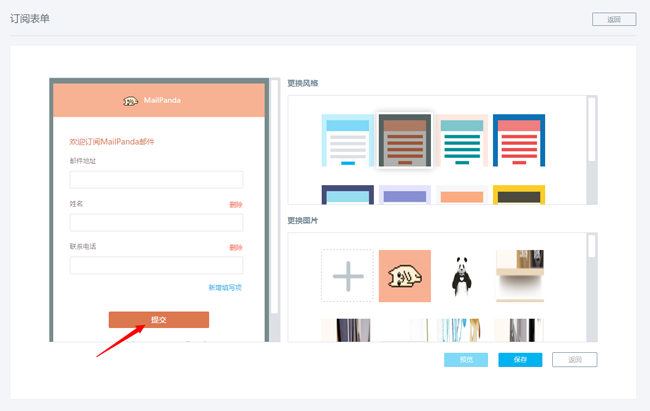
Task: Select the blue and red form style
Action: coord(519,140)
